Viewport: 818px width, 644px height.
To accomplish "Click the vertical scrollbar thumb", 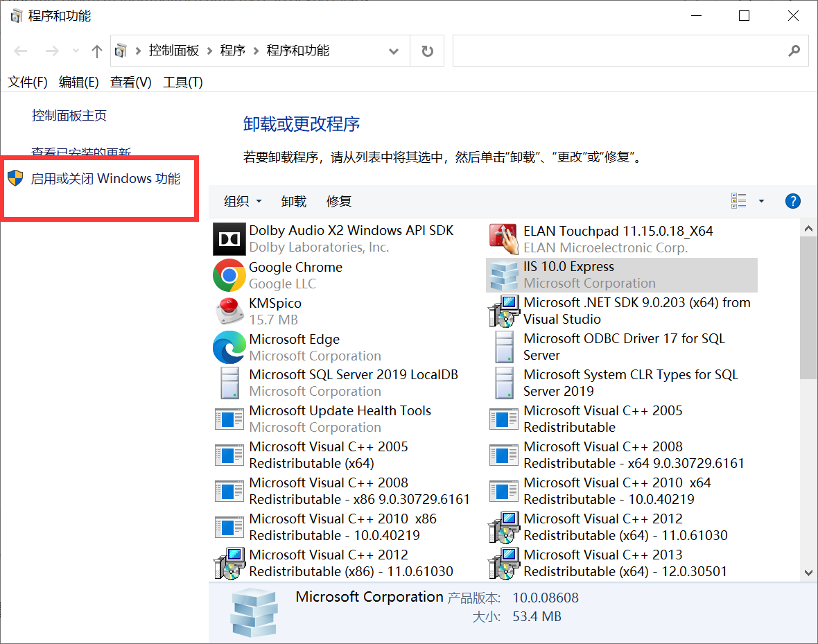I will pos(808,308).
